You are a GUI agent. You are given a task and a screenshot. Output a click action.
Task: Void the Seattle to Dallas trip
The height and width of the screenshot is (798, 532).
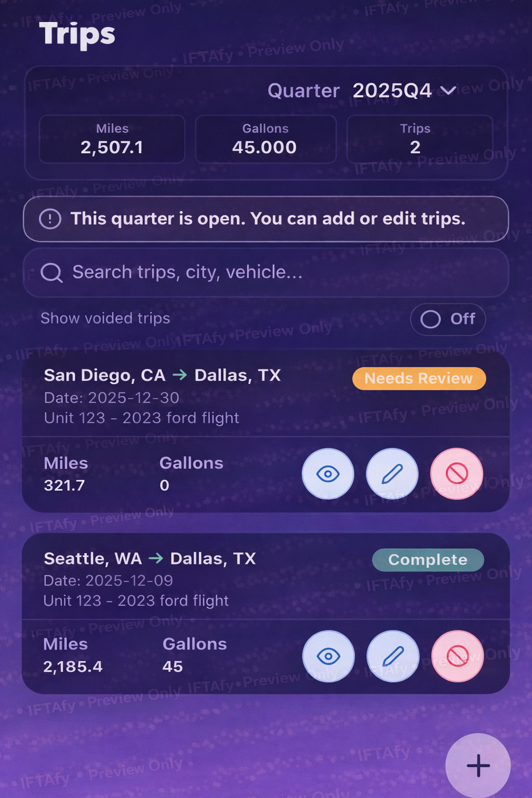pos(457,656)
